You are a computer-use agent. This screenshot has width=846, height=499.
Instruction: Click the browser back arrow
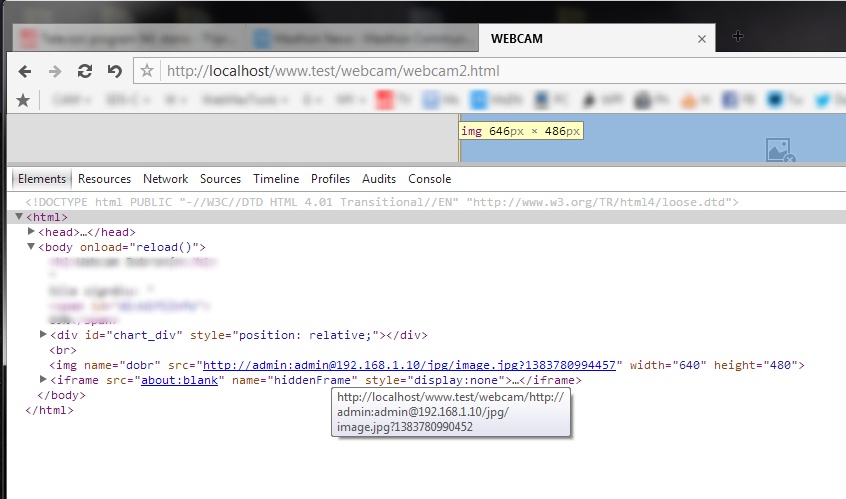[x=25, y=71]
